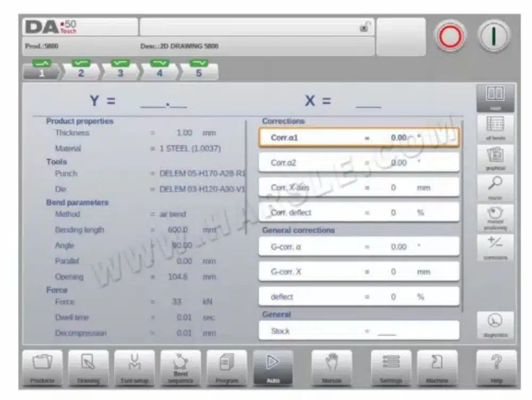The height and width of the screenshot is (400, 532).
Task: Click the Die tool name
Action: pyautogui.click(x=202, y=189)
